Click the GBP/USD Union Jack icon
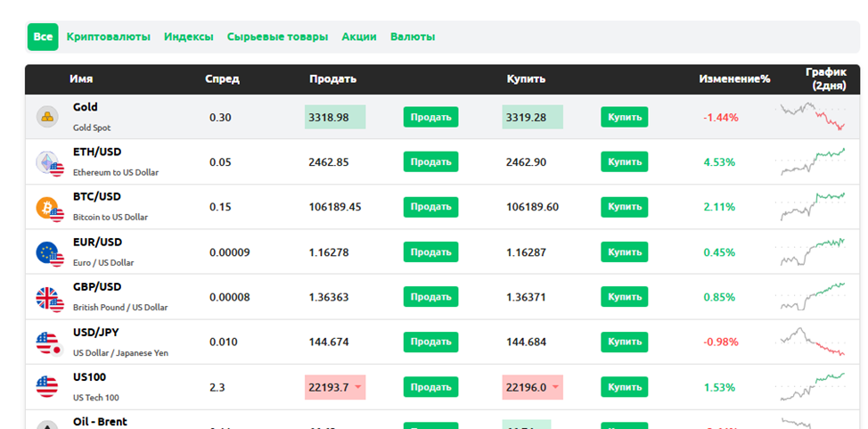The height and width of the screenshot is (429, 868). (49, 299)
